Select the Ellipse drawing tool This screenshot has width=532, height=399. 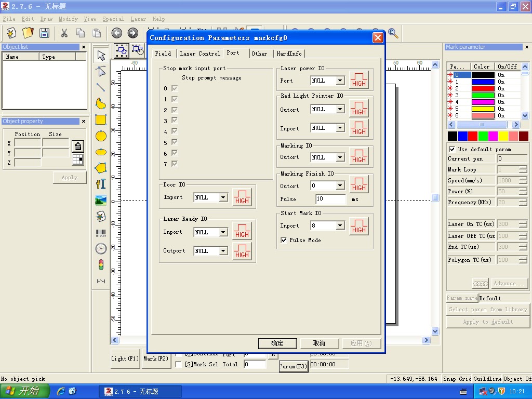100,136
